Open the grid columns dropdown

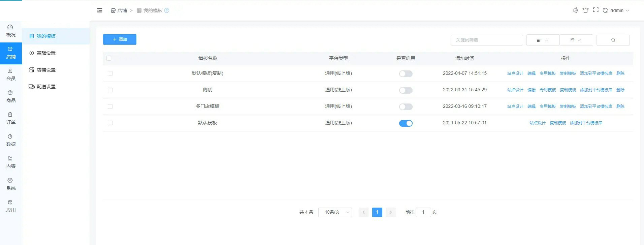[543, 40]
